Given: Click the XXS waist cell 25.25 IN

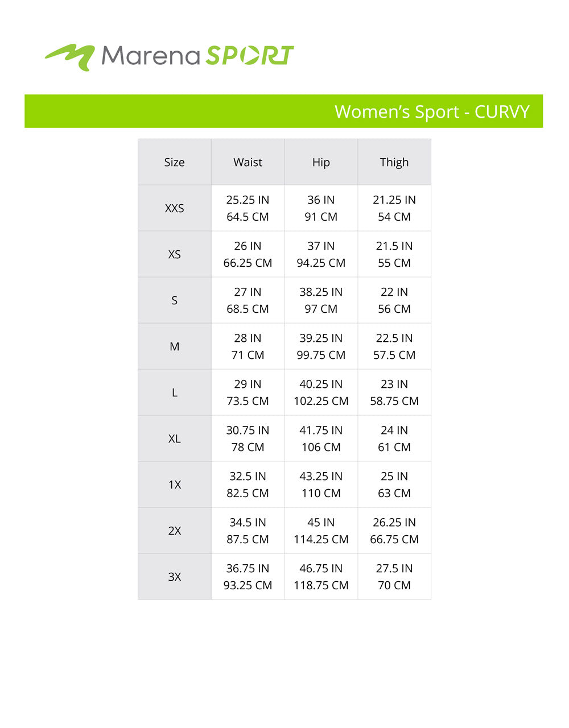Looking at the screenshot, I should tap(248, 200).
